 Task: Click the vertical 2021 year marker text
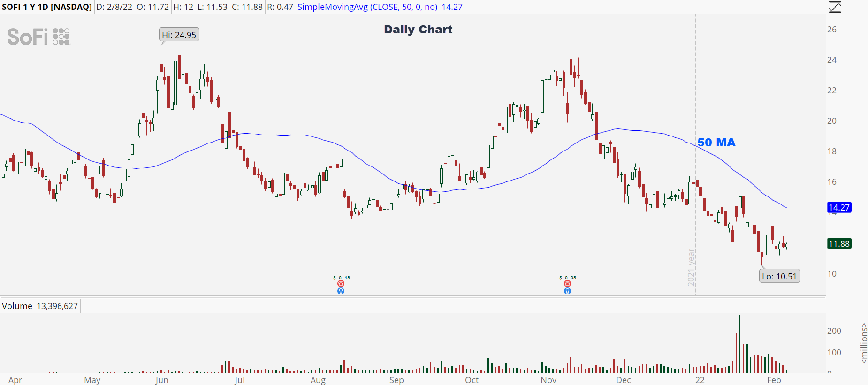pos(691,267)
